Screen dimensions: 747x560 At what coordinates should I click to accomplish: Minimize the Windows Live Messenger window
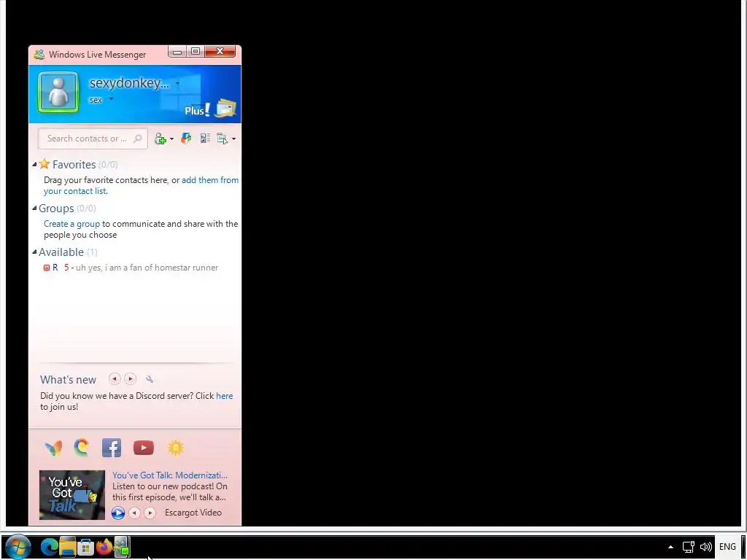177,52
